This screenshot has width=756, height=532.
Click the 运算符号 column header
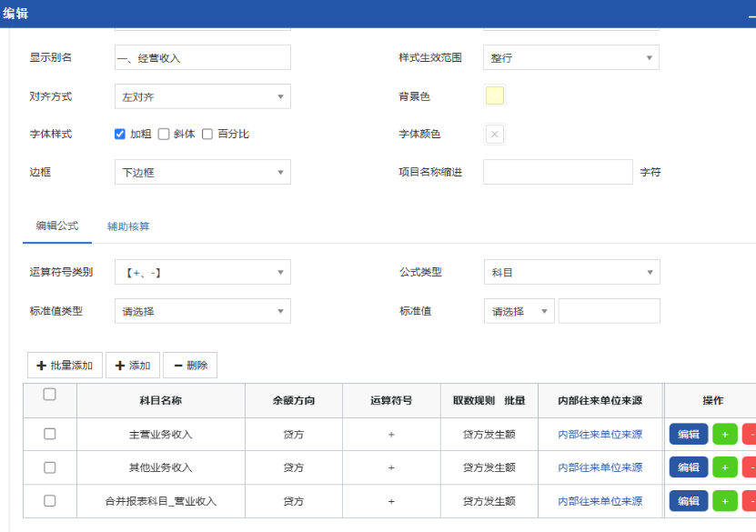391,400
